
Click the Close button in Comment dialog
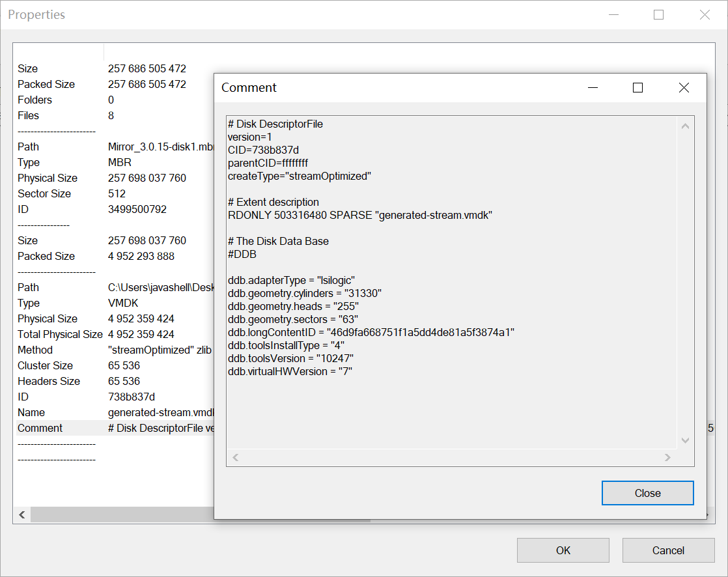[648, 493]
